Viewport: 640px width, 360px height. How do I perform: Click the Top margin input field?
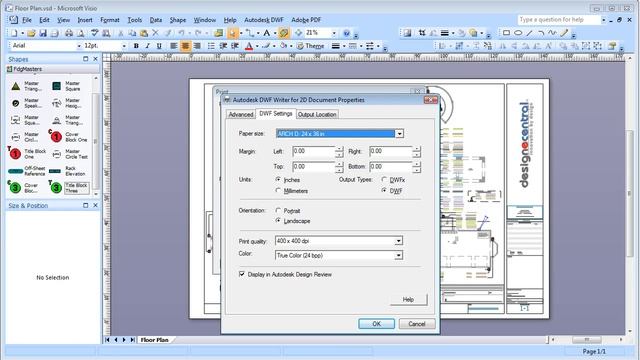(313, 167)
